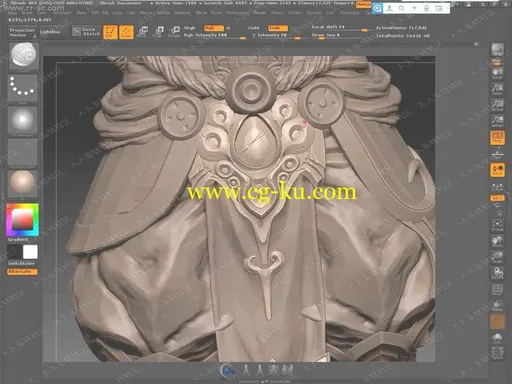Open the material sphere selector
512x384 pixels.
[x=23, y=183]
